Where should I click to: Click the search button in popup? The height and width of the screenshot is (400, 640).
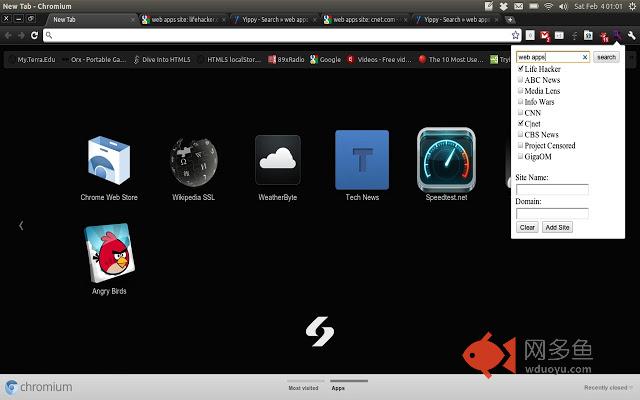pyautogui.click(x=606, y=57)
